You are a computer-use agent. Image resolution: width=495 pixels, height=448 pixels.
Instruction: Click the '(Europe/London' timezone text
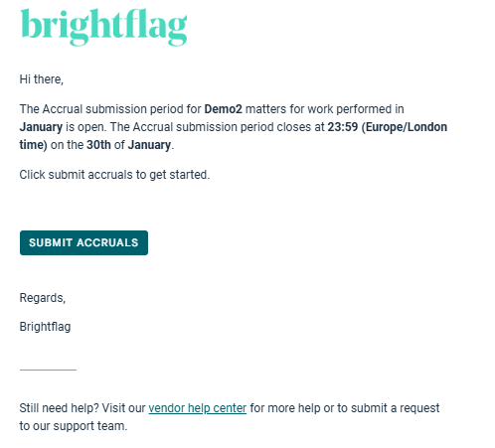pyautogui.click(x=405, y=127)
